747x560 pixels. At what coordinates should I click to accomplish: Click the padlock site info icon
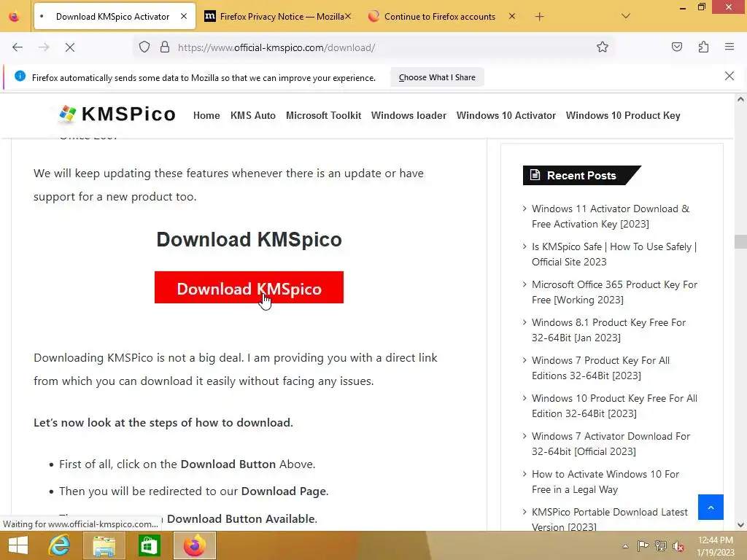165,47
